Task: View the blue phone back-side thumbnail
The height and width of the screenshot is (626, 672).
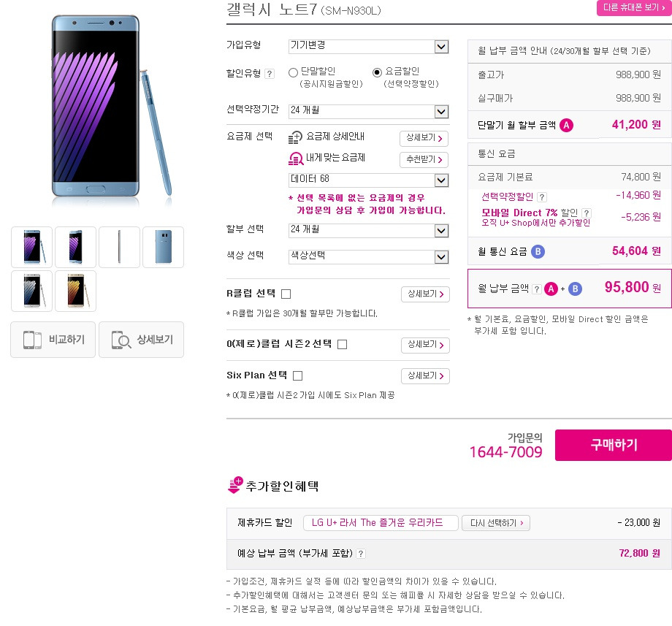Action: pos(164,247)
